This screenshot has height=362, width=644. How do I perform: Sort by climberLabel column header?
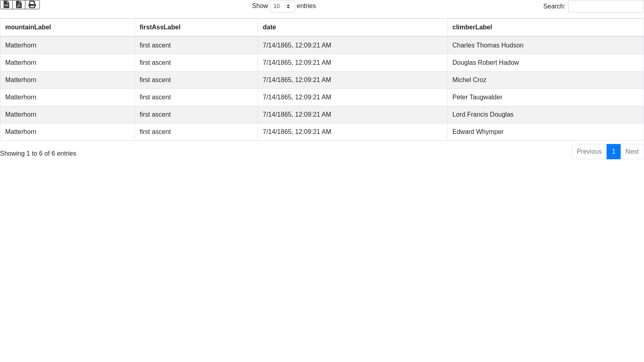(x=472, y=27)
